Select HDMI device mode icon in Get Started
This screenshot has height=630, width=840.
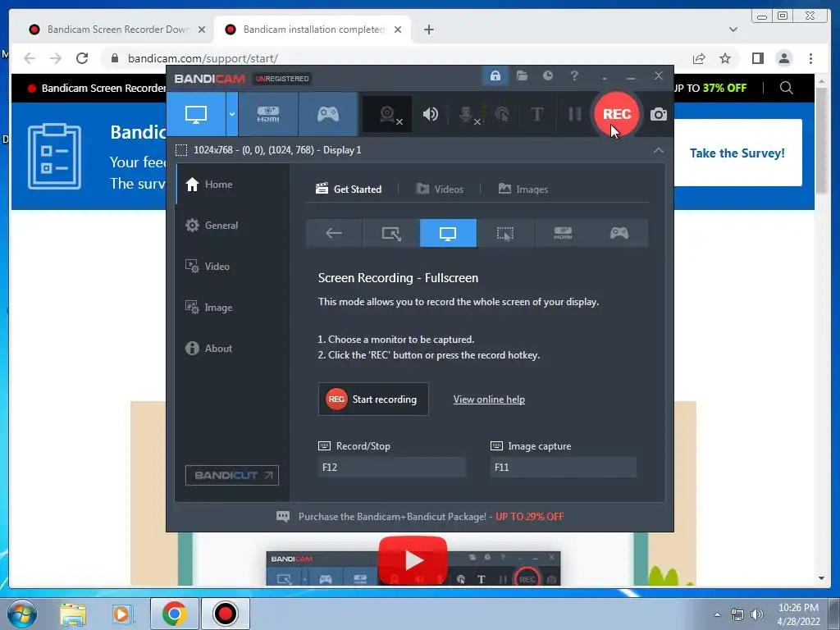point(562,233)
